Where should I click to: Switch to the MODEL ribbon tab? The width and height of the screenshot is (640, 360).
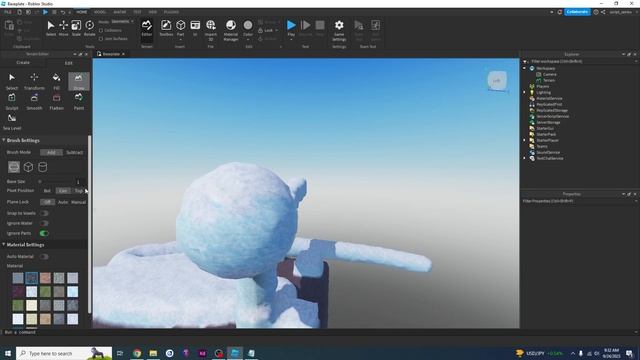tap(100, 12)
